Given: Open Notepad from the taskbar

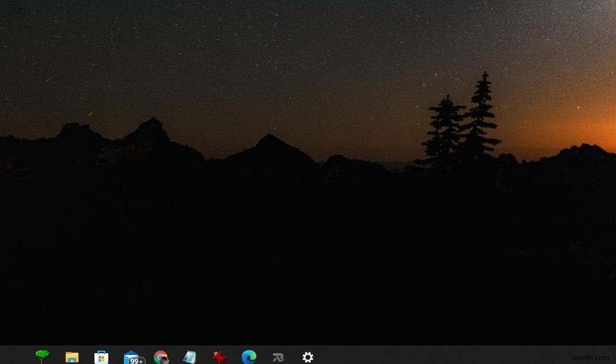Looking at the screenshot, I should click(x=190, y=356).
